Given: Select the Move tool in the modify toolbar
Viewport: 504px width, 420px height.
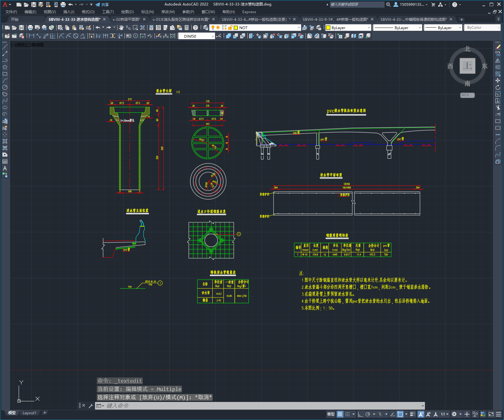Looking at the screenshot, I should [498, 81].
